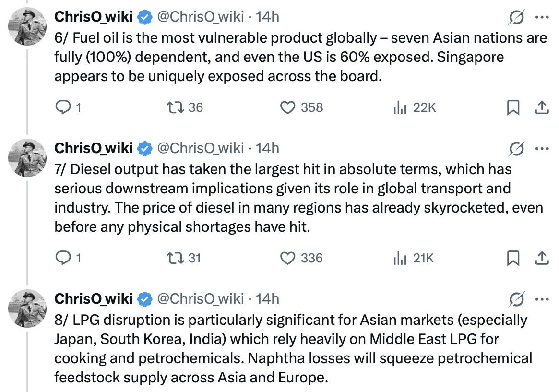The image size is (559, 392).
Task: Open @ChrisO_wiki handle on LPG tweet
Action: pos(201,299)
